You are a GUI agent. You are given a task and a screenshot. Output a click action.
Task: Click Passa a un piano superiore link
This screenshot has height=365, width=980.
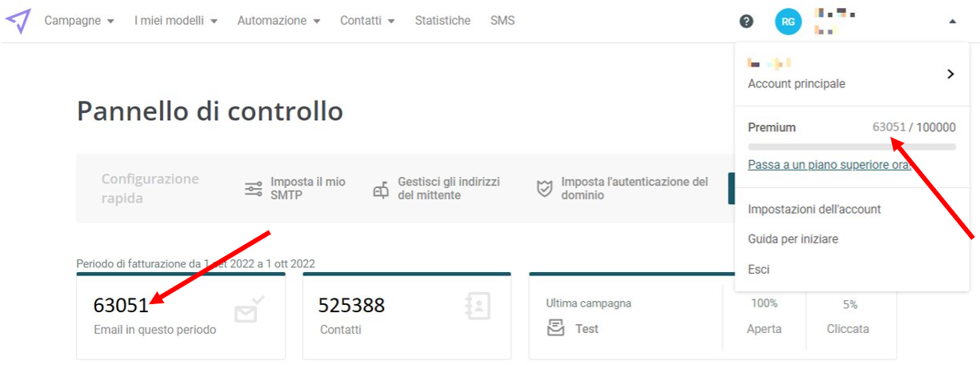tap(830, 164)
